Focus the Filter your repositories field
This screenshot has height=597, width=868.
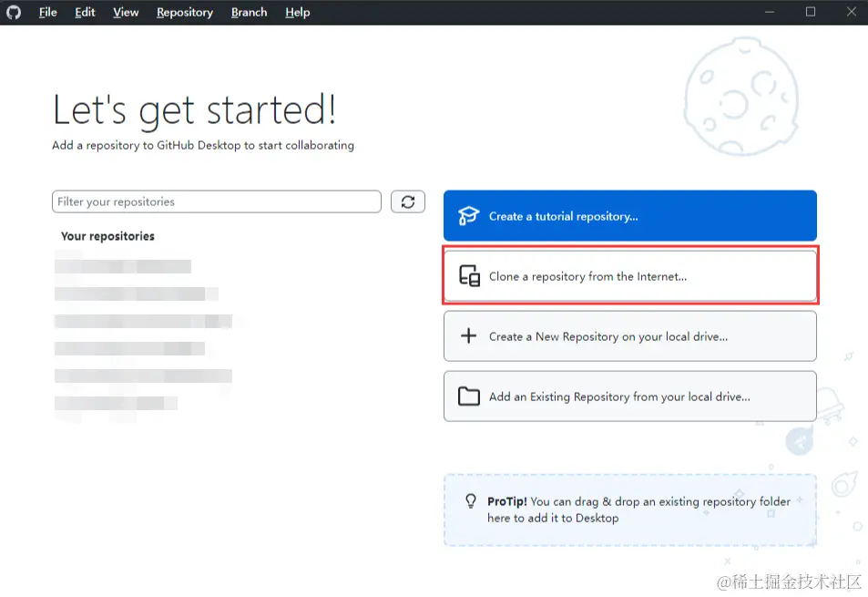coord(217,201)
